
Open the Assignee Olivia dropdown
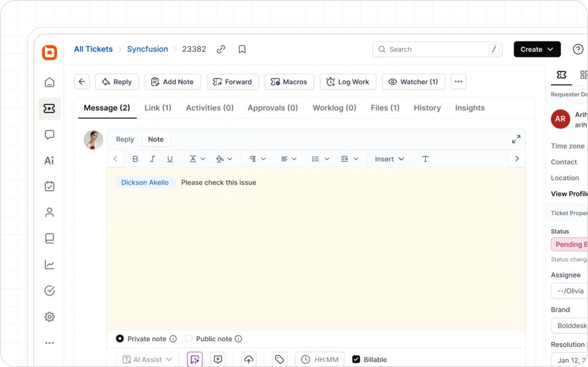[x=569, y=291]
